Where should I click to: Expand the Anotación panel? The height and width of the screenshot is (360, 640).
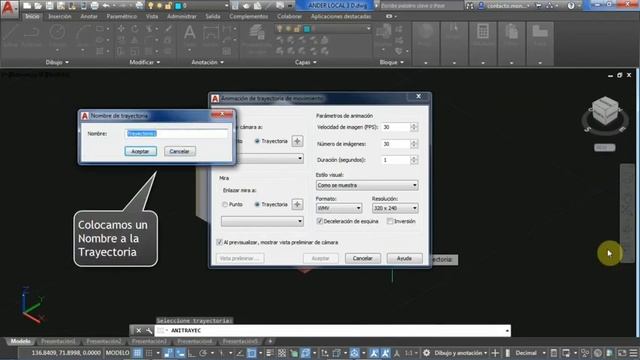(x=207, y=62)
